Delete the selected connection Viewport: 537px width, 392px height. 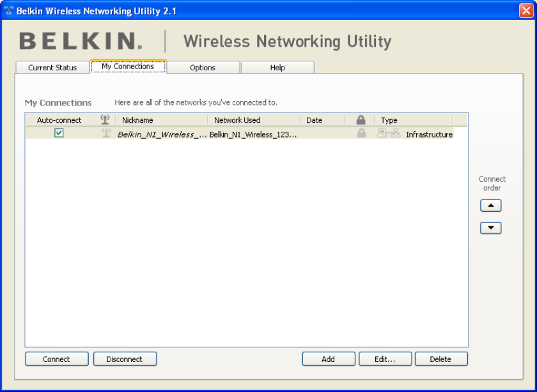click(441, 359)
